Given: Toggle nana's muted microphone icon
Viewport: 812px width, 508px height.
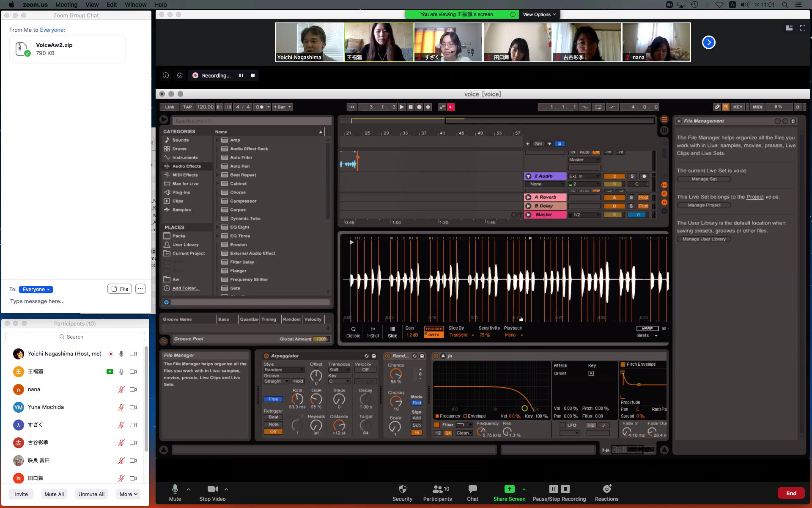Looking at the screenshot, I should 121,389.
